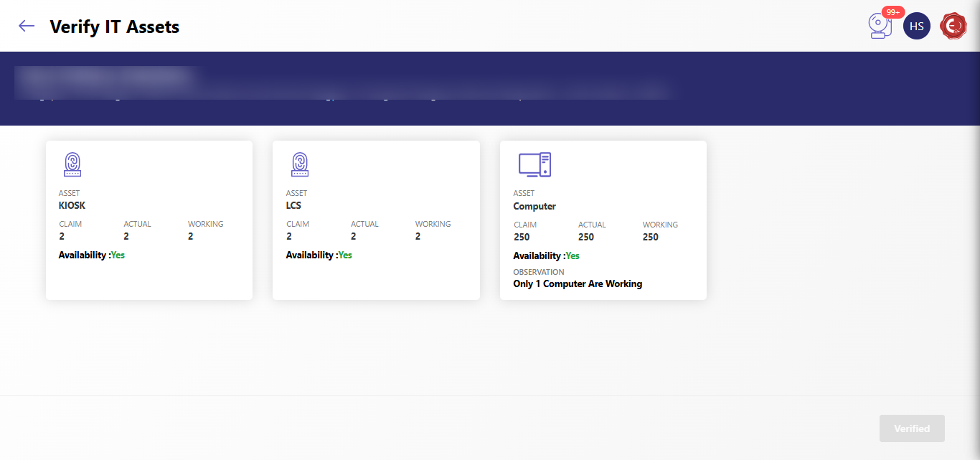Viewport: 980px width, 460px height.
Task: Click the KIOSK fingerprint scanner icon
Action: (72, 164)
